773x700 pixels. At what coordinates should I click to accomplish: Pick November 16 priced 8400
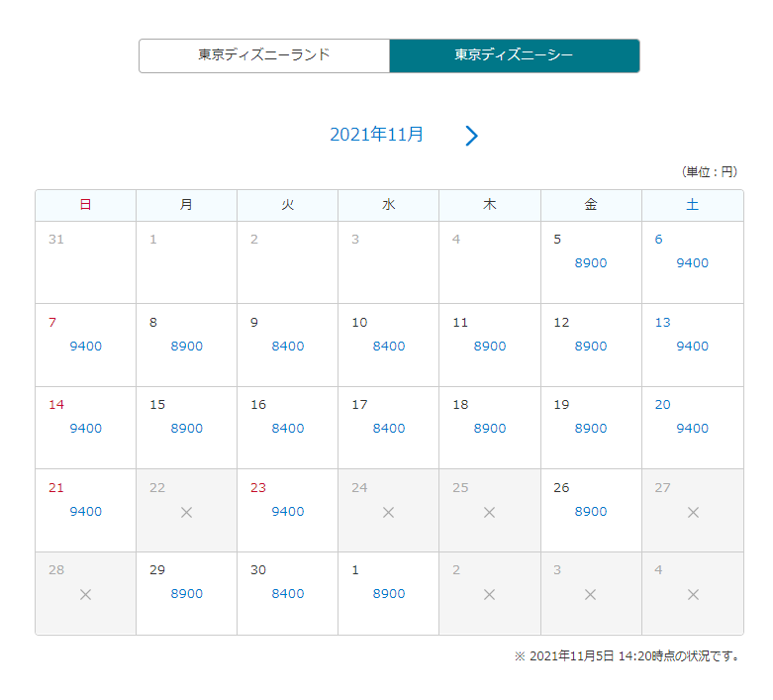(x=288, y=428)
